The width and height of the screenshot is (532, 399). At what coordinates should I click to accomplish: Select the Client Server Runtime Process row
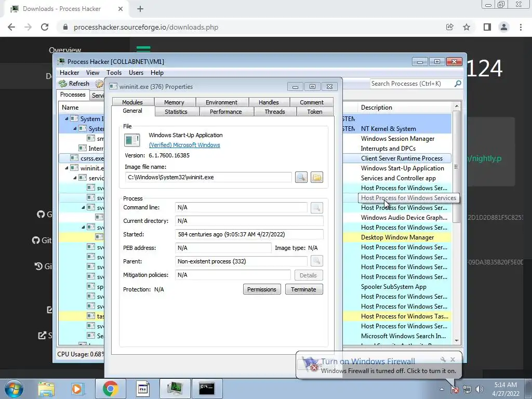click(x=397, y=158)
